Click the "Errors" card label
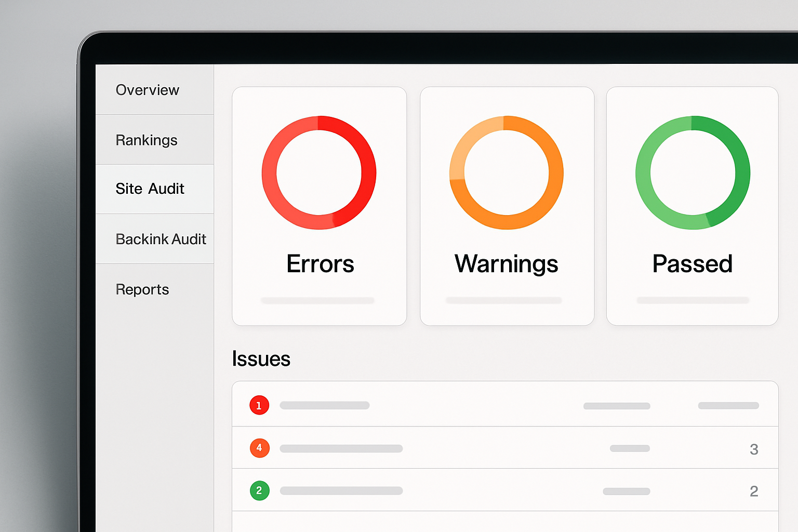Screen dimensions: 798x532 click(320, 264)
